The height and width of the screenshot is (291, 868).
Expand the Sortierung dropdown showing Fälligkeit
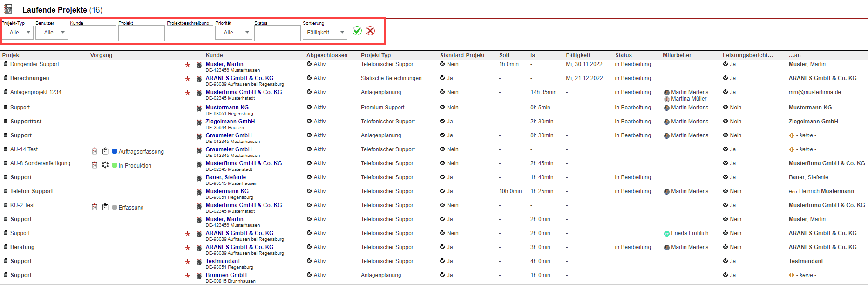325,33
